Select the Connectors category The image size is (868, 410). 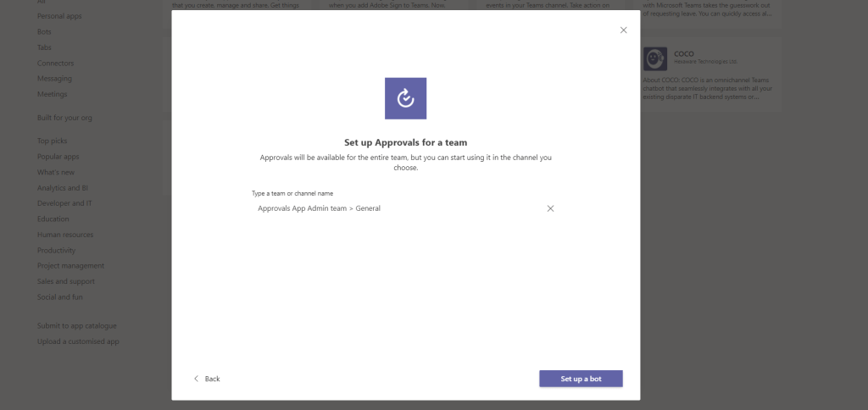click(x=55, y=63)
